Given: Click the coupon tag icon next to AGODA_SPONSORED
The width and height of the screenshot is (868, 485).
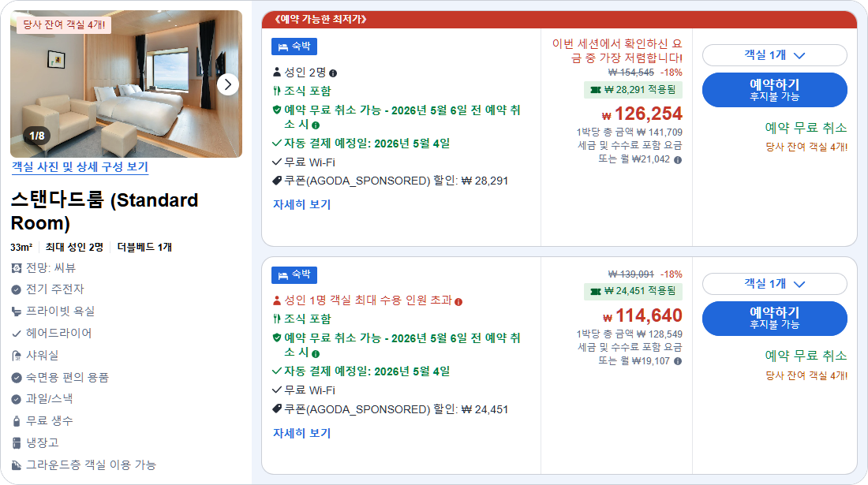Looking at the screenshot, I should pos(275,180).
